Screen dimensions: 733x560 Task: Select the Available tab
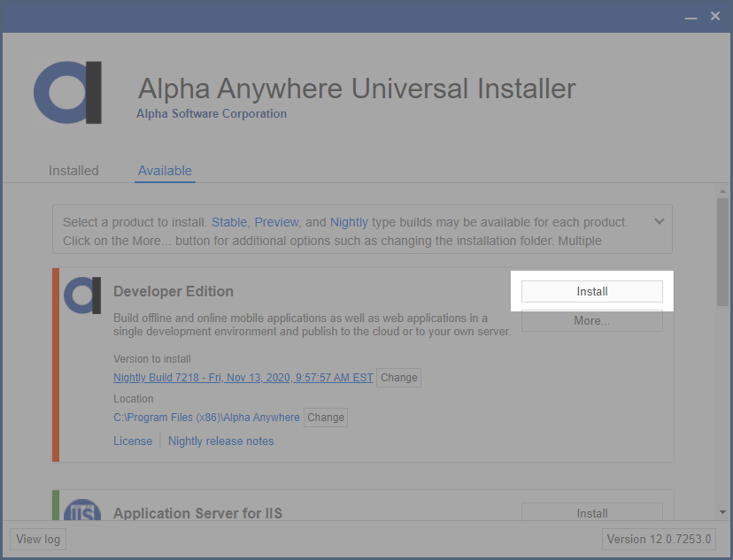tap(165, 171)
